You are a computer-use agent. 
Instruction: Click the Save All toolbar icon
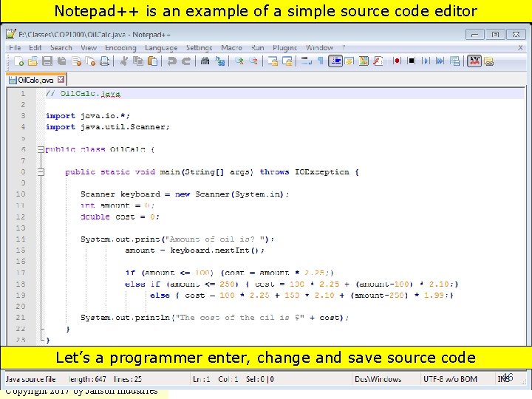[62, 61]
